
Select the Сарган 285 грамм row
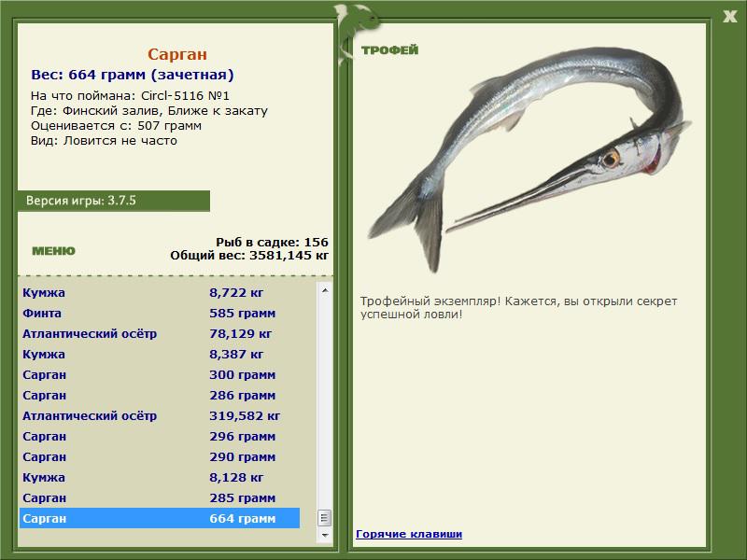point(160,497)
